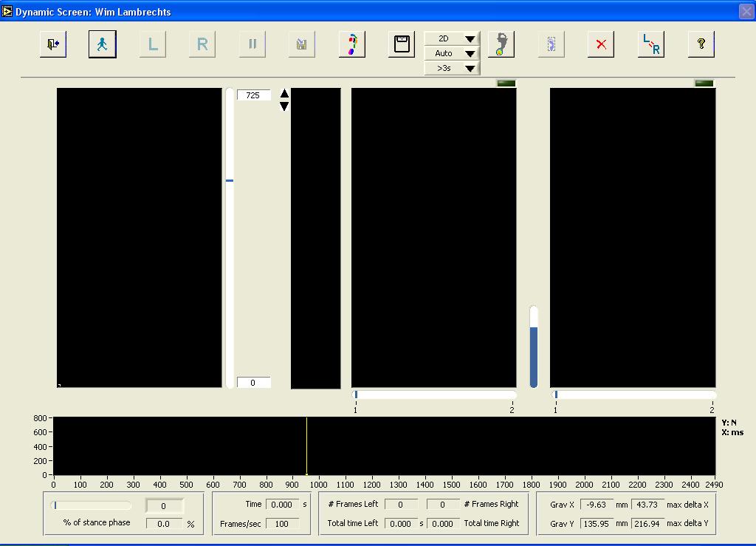Click the scale minimum field showing 0
Image resolution: width=756 pixels, height=546 pixels.
coord(254,383)
